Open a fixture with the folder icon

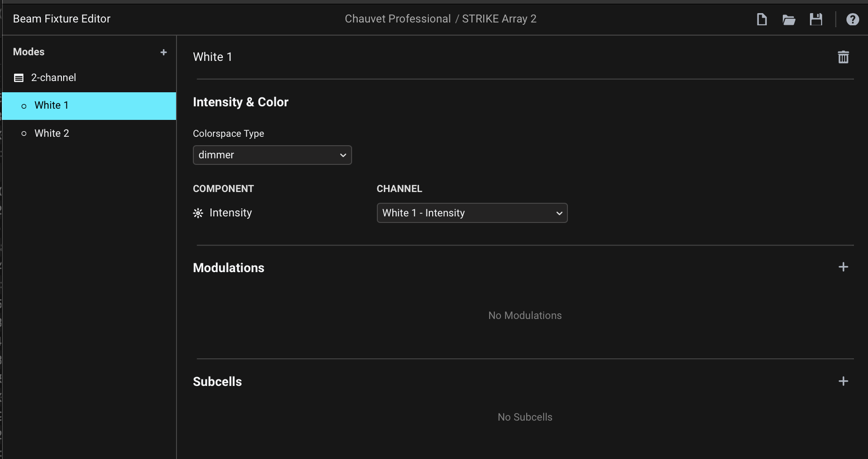pos(789,19)
